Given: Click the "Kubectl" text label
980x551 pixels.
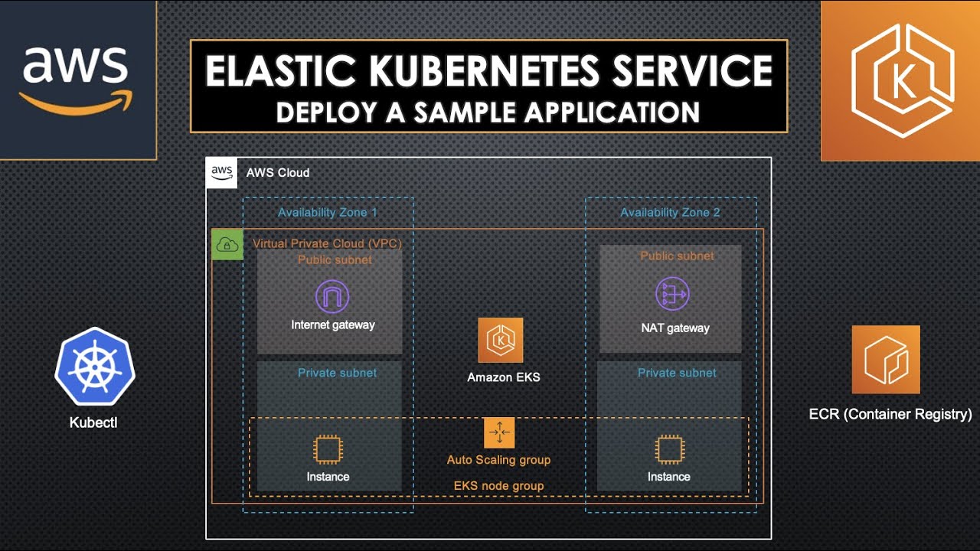Looking at the screenshot, I should pos(93,422).
